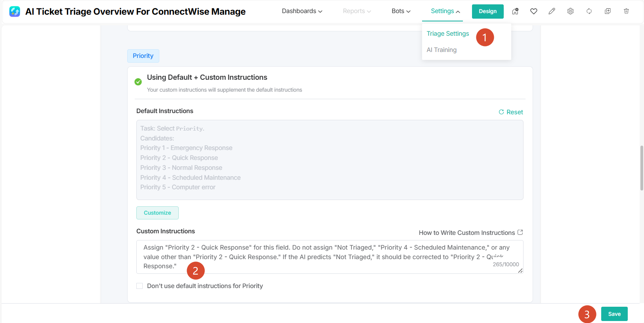Click the app logo beside the page title
The width and height of the screenshot is (644, 323).
pos(15,12)
